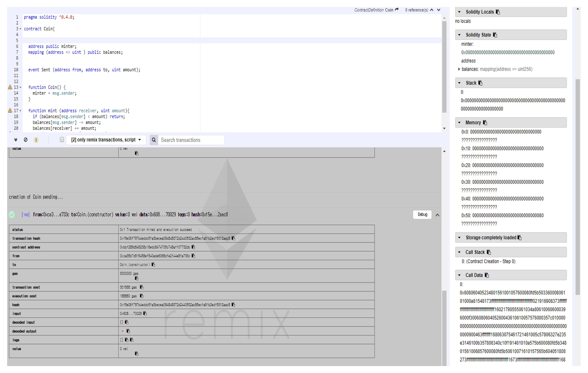Copy the transaction hash value

coord(233,238)
